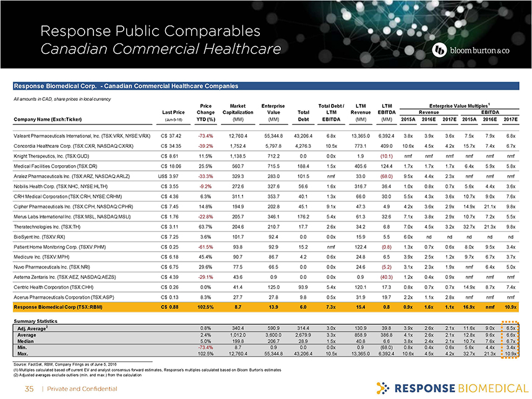Viewport: 532px width, 399px height.
Task: Click the Source: FactSet footnote line
Action: pos(83,366)
